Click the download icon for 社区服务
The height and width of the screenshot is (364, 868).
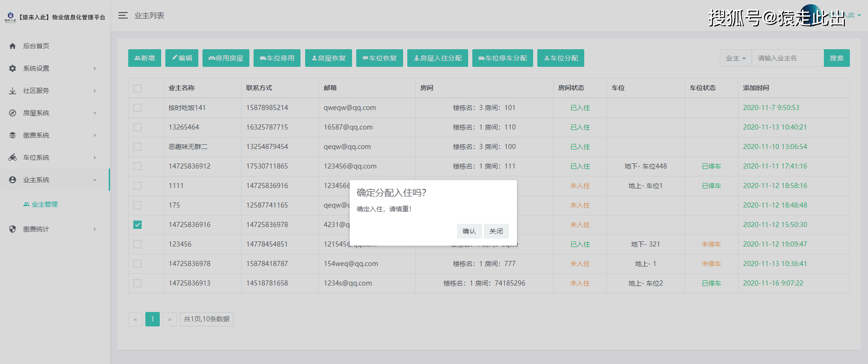pyautogui.click(x=13, y=91)
